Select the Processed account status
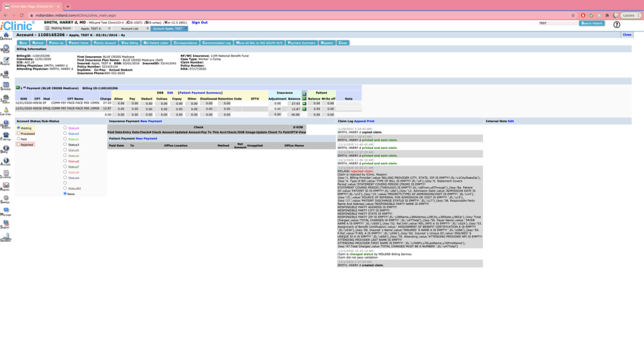The height and width of the screenshot is (362, 644). tap(19, 133)
